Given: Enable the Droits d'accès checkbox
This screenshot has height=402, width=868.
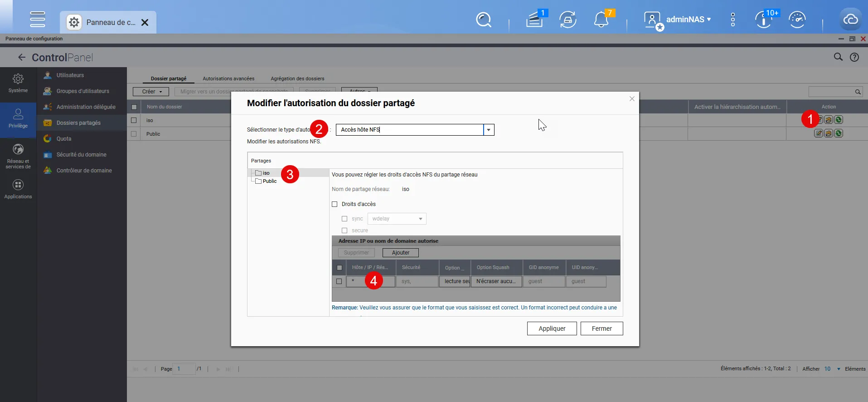Looking at the screenshot, I should pos(335,204).
